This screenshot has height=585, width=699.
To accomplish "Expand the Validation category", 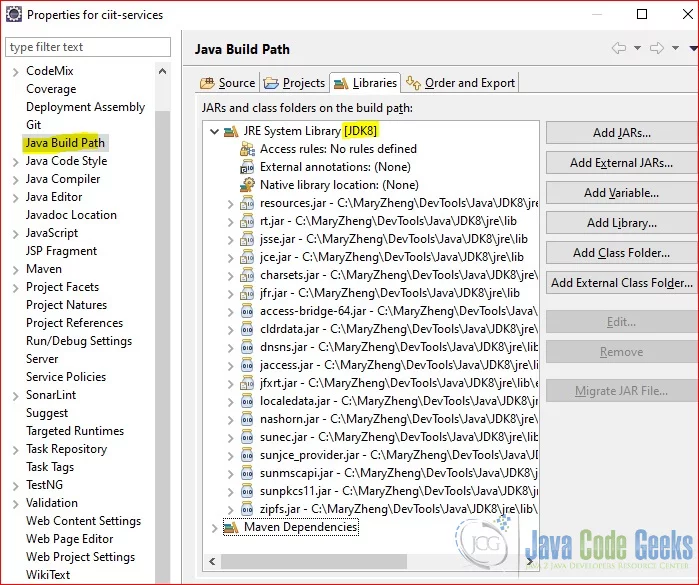I will pyautogui.click(x=16, y=504).
